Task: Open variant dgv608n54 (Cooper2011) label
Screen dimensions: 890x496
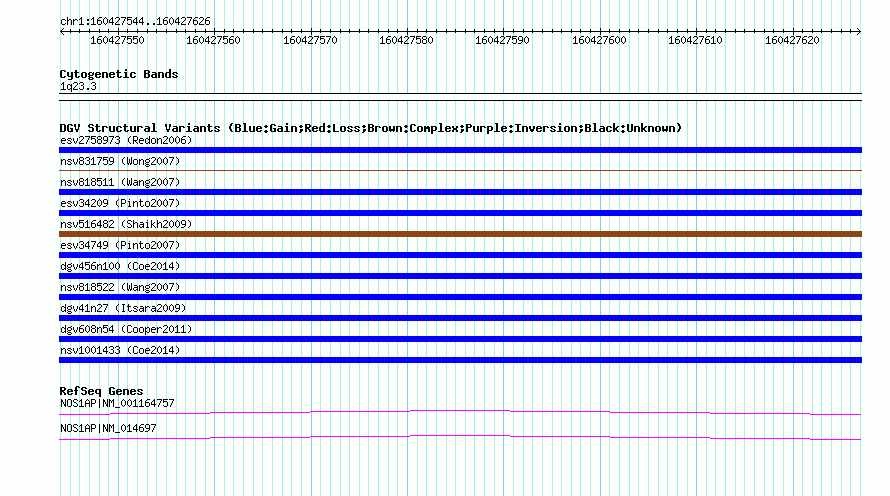Action: click(126, 329)
